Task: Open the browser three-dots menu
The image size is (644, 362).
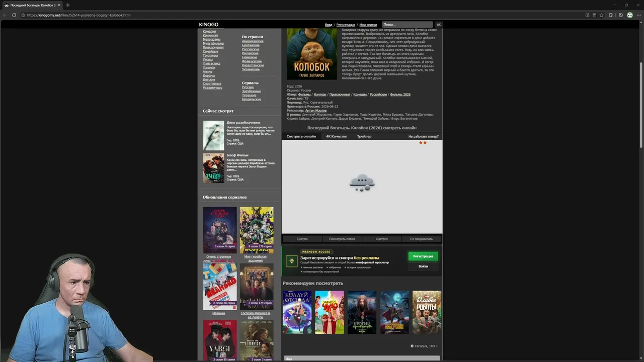Action: (x=638, y=15)
